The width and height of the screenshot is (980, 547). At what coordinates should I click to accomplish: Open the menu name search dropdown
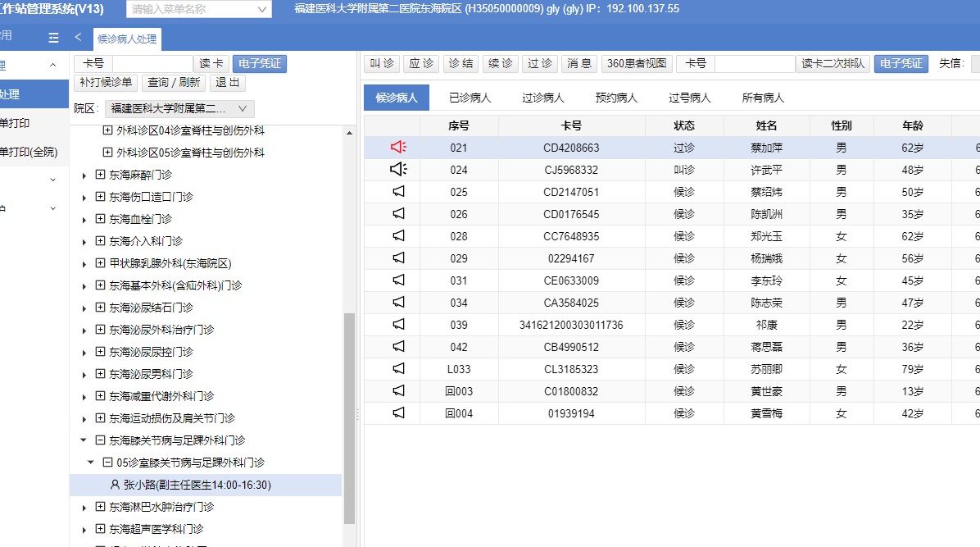(262, 9)
